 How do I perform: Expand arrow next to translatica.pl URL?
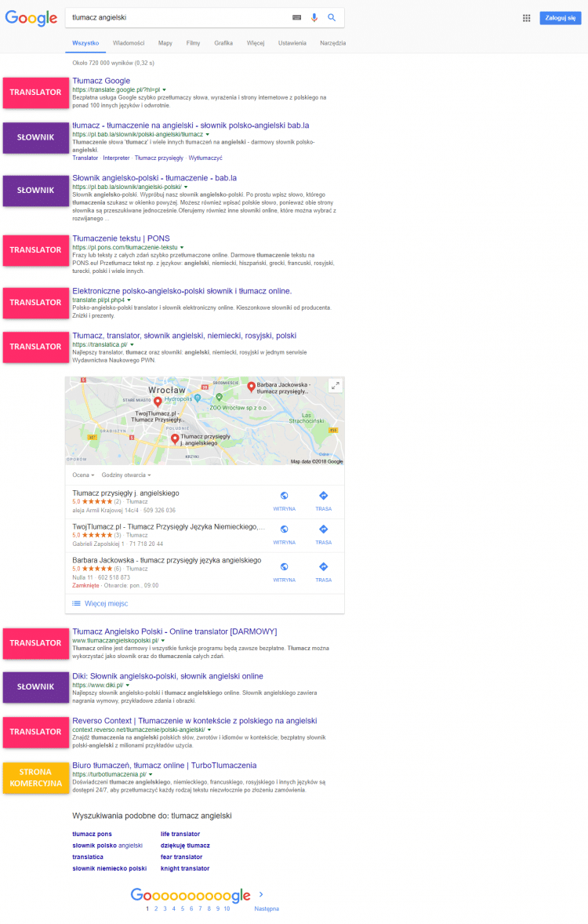point(132,345)
